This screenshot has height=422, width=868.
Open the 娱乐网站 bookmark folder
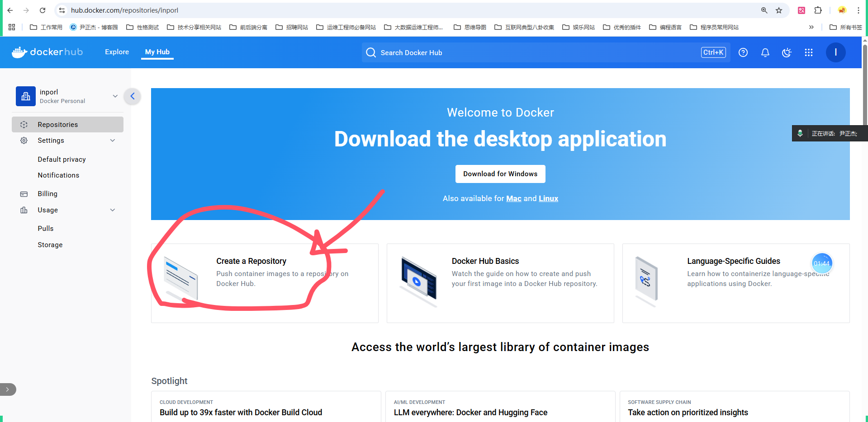pyautogui.click(x=579, y=27)
